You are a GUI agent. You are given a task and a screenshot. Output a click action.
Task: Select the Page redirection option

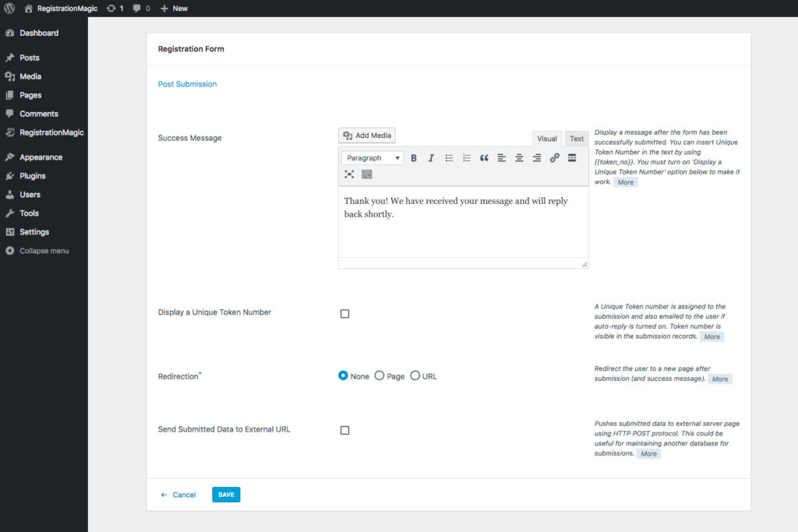[x=380, y=375]
